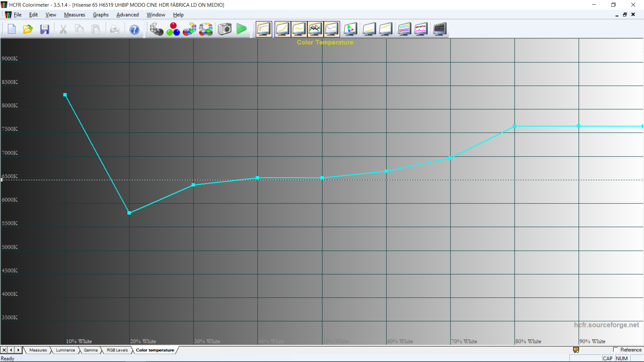Viewport: 644px width, 362px height.
Task: Save the measurements with the floppy disk icon
Action: click(x=44, y=29)
